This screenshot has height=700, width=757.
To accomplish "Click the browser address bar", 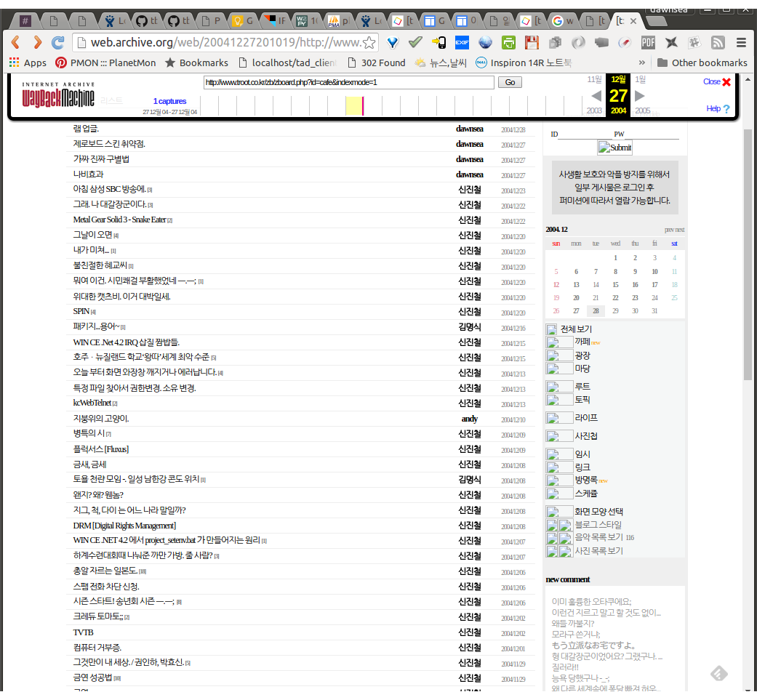I will click(x=225, y=42).
